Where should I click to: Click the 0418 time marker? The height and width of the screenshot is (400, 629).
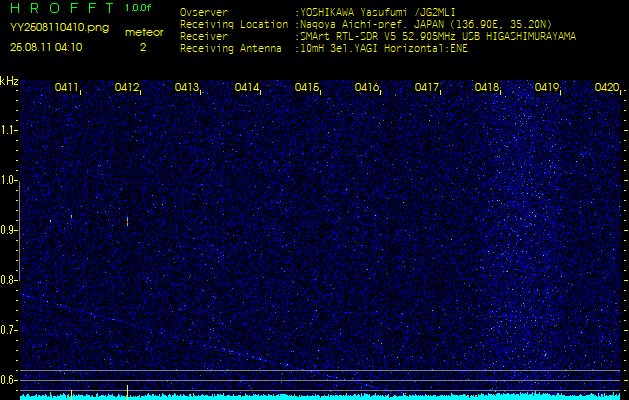(487, 87)
